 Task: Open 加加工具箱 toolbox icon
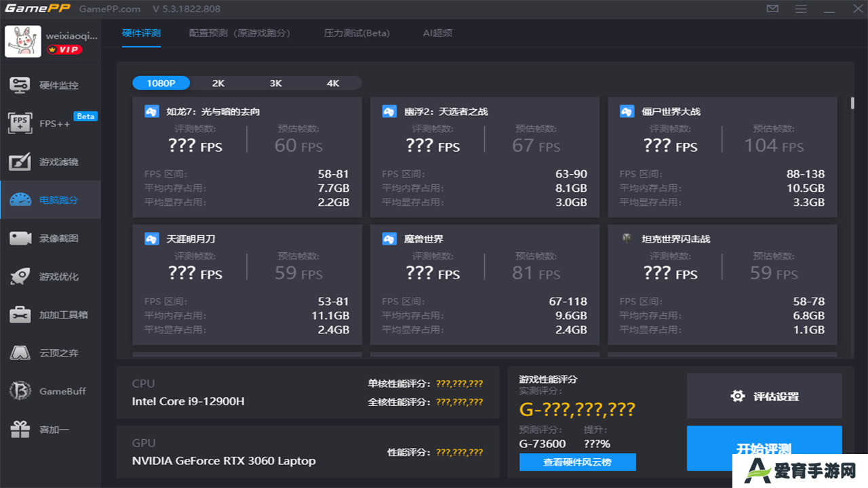20,314
